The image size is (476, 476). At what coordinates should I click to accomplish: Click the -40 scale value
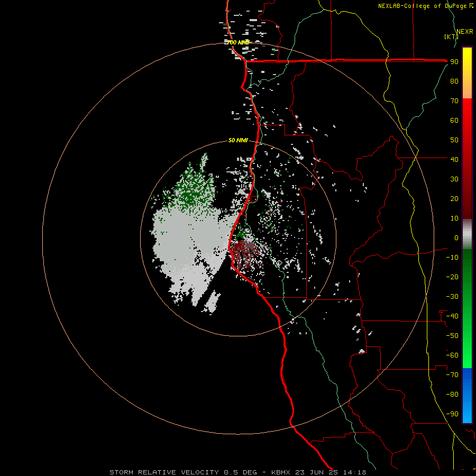click(452, 316)
